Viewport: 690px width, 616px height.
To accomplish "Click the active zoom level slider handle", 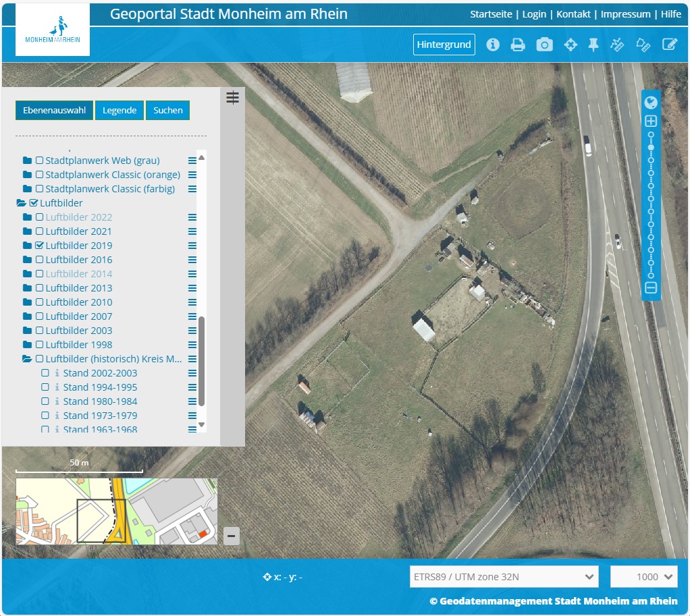I will point(651,148).
